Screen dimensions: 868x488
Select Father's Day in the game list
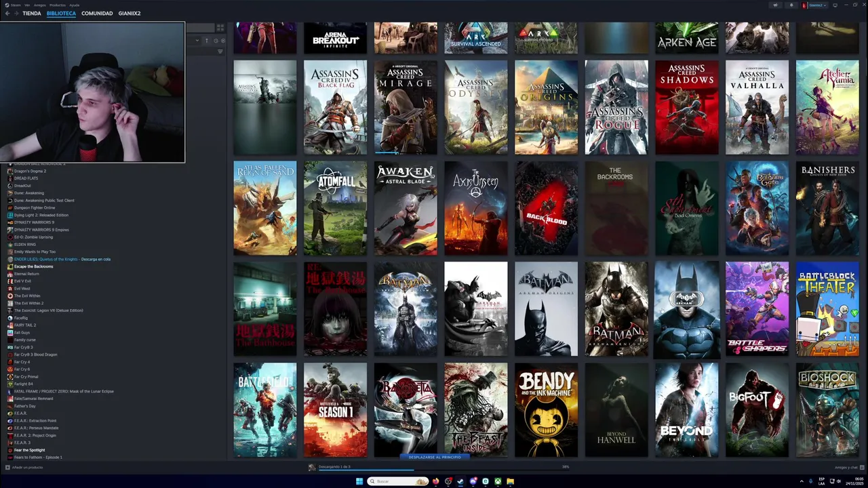pyautogui.click(x=25, y=406)
